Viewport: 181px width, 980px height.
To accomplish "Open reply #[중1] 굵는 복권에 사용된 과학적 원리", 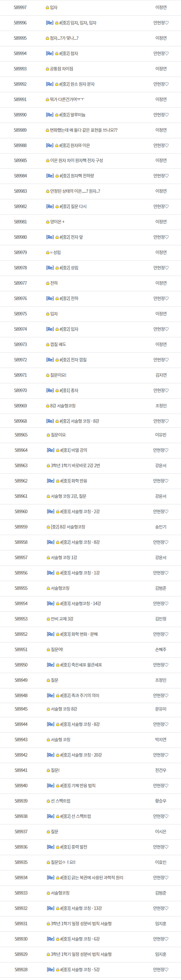I will click(x=92, y=878).
